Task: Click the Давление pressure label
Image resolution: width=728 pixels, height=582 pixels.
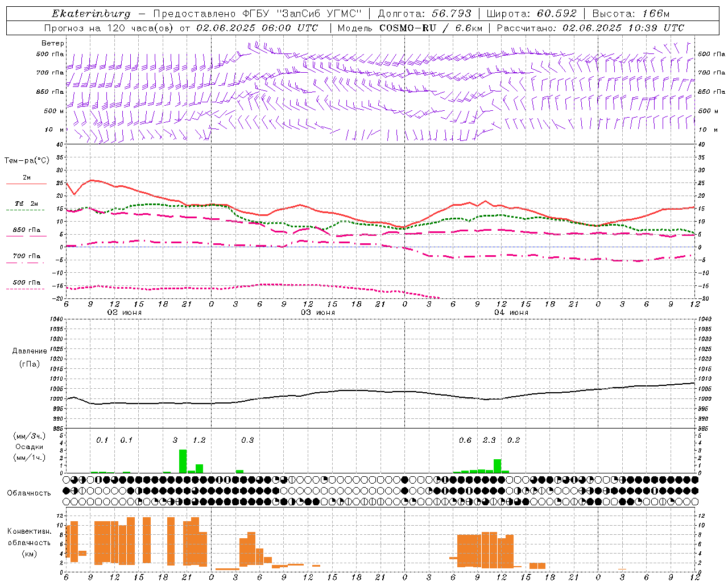Action: click(x=30, y=351)
